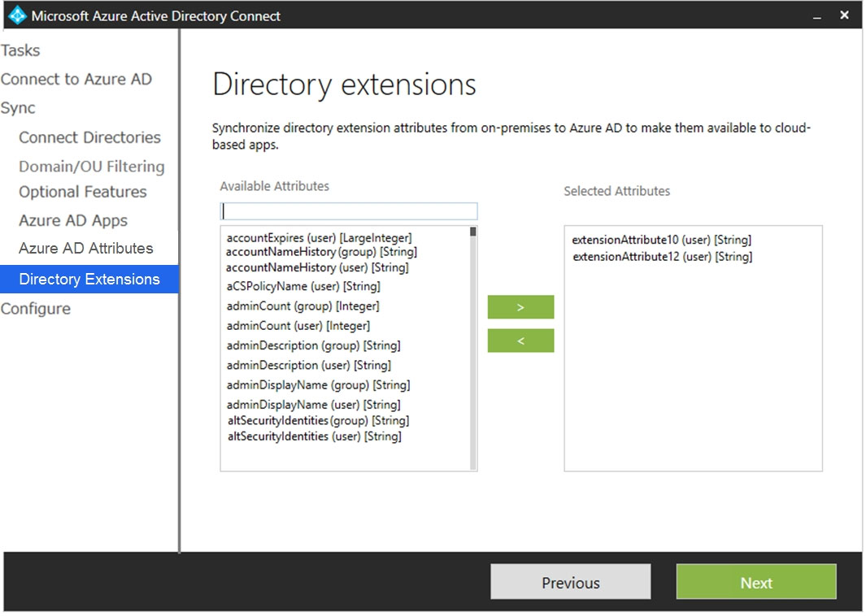
Task: Remove attribute with the left arrow button
Action: click(520, 341)
